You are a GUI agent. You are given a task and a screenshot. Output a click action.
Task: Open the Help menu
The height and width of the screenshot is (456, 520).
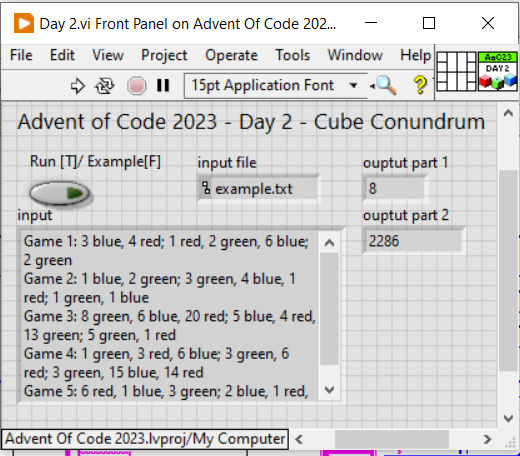click(x=415, y=55)
